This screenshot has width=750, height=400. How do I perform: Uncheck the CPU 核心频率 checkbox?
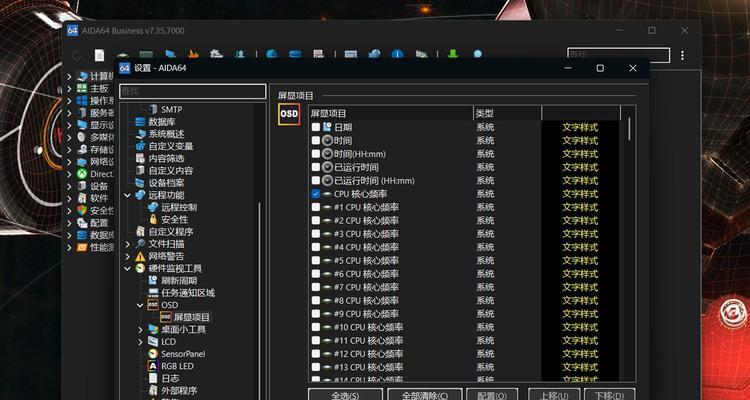[316, 194]
